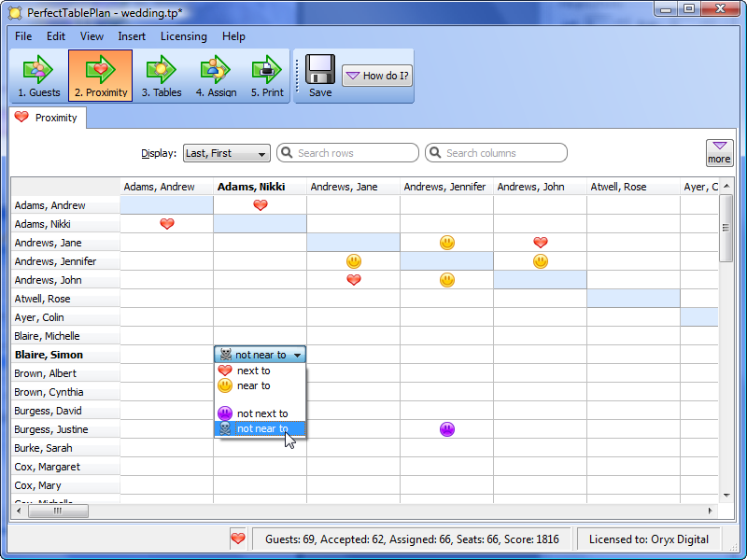Click the Search rows input field

[347, 152]
